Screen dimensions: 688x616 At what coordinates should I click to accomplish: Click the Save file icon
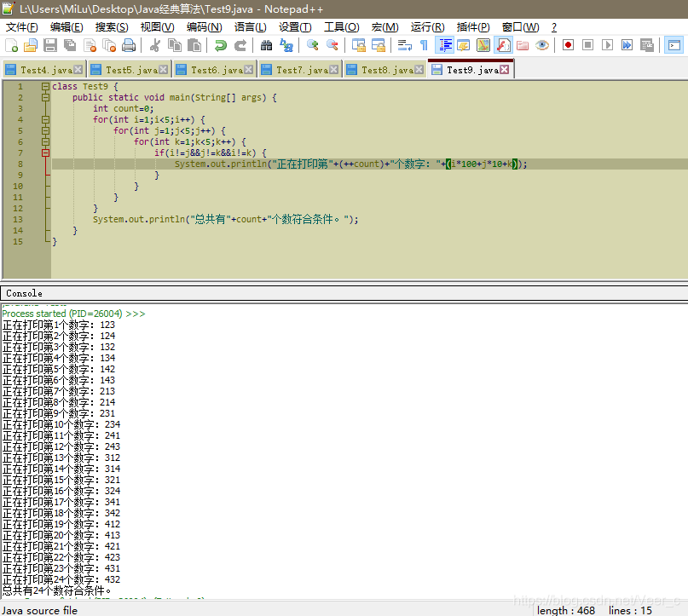coord(50,45)
